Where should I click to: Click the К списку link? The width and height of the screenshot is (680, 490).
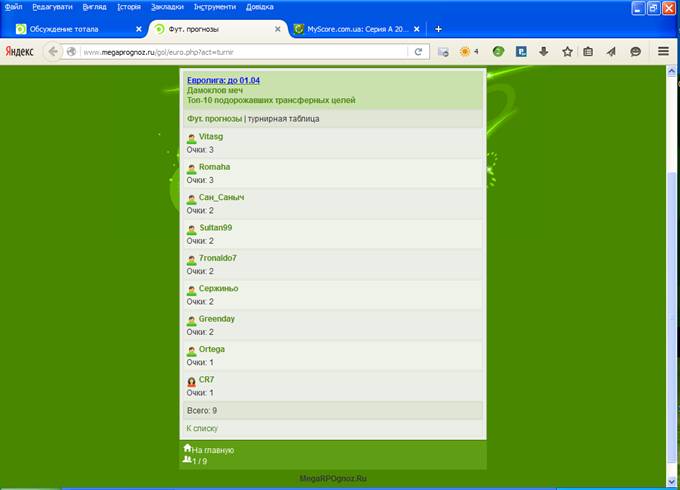pos(202,428)
